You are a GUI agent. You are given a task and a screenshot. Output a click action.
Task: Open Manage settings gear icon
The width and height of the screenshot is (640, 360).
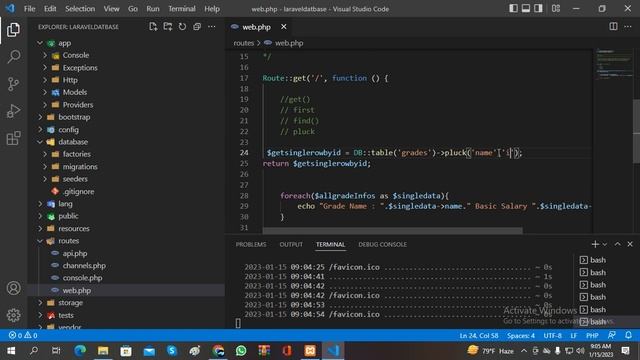13,315
